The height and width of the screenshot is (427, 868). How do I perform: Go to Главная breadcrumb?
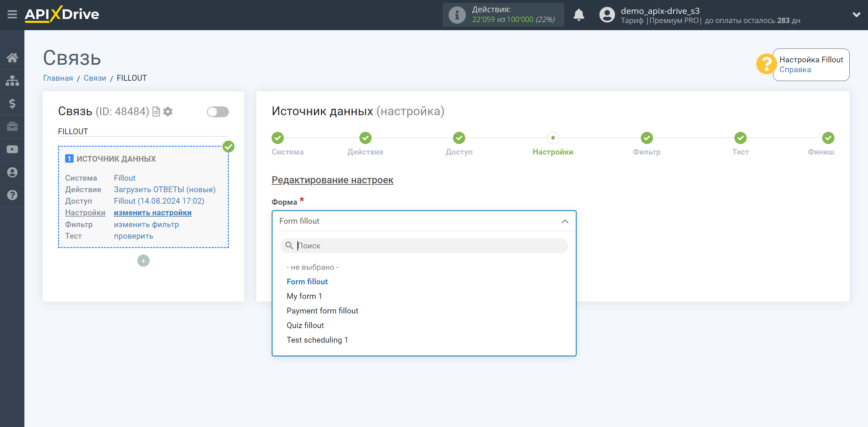click(58, 78)
